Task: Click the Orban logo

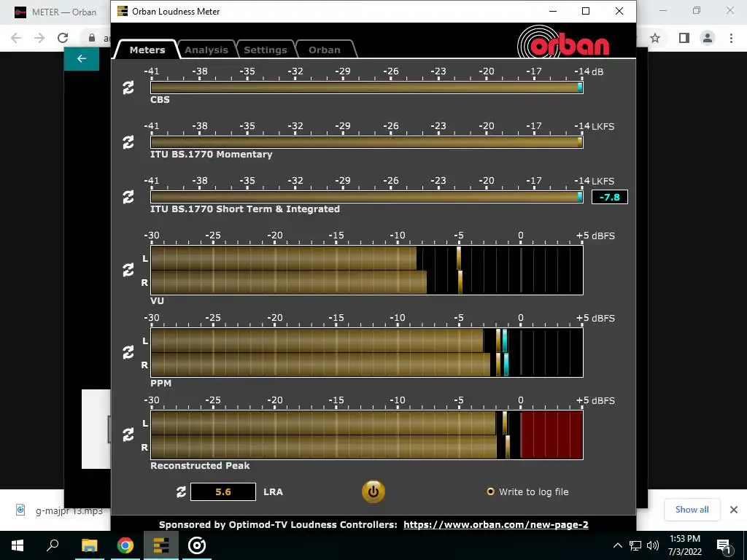Action: coord(563,42)
